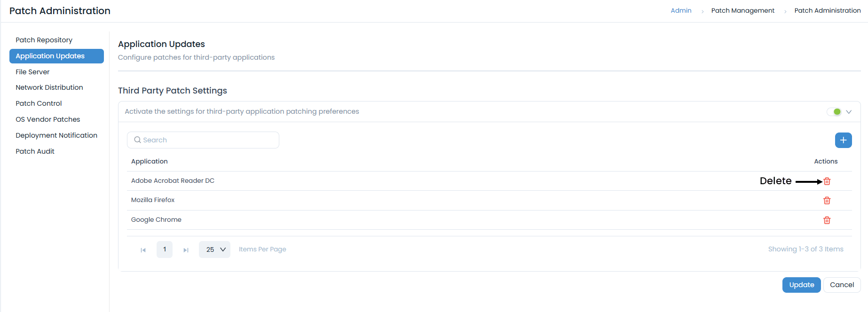Add a new application with the plus button
Image resolution: width=868 pixels, height=312 pixels.
(843, 140)
